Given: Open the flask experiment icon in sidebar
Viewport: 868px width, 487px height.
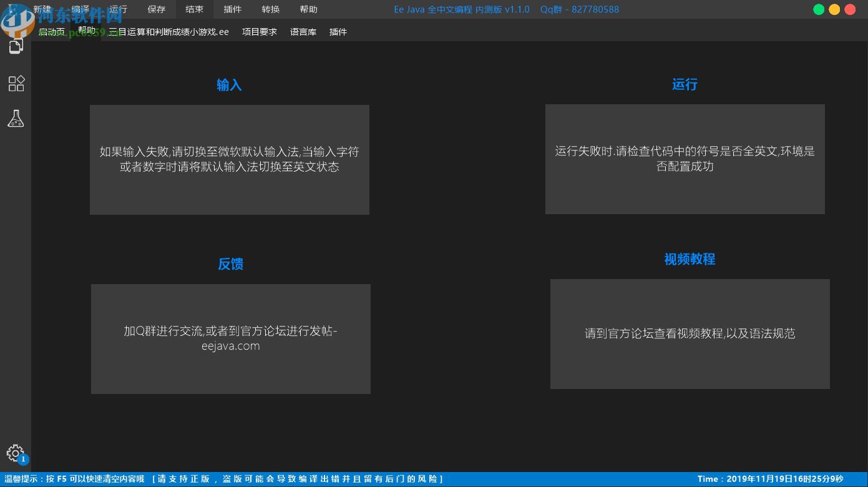Looking at the screenshot, I should [15, 118].
